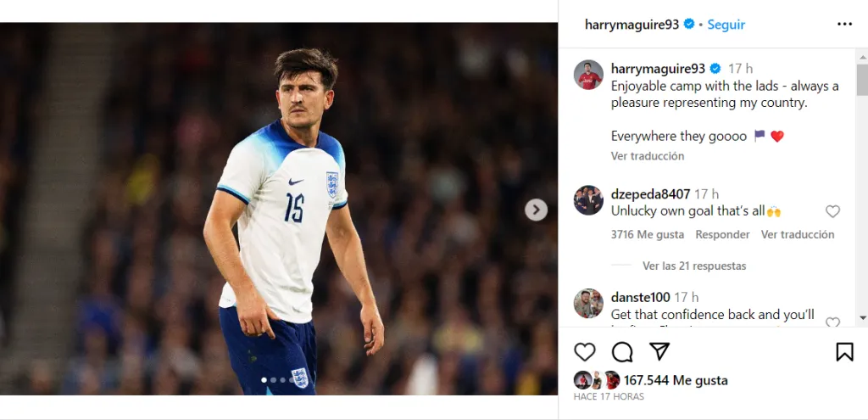Image resolution: width=868 pixels, height=420 pixels.
Task: Click the comments scrollbar down arrow
Action: [x=862, y=317]
